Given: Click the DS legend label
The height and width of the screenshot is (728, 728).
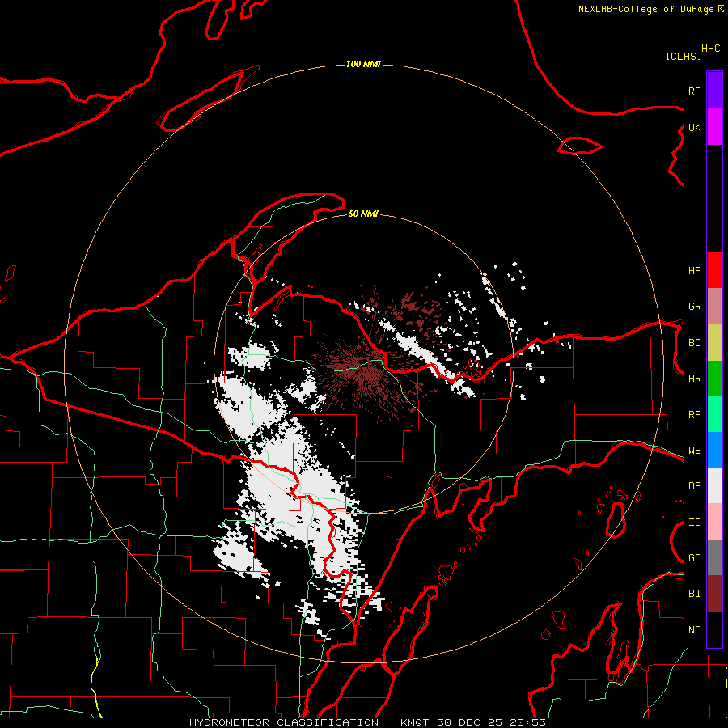Looking at the screenshot, I should coord(694,486).
